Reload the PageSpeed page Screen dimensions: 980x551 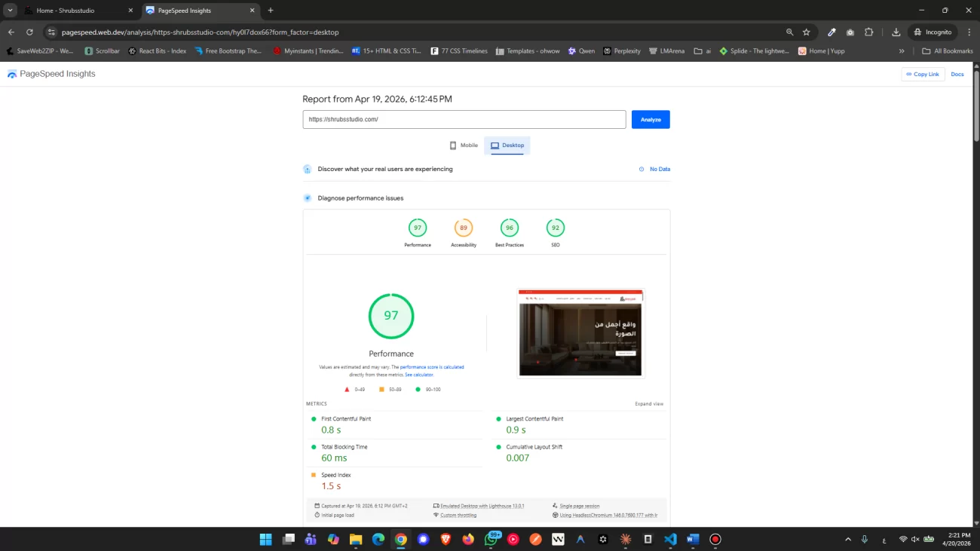(29, 32)
